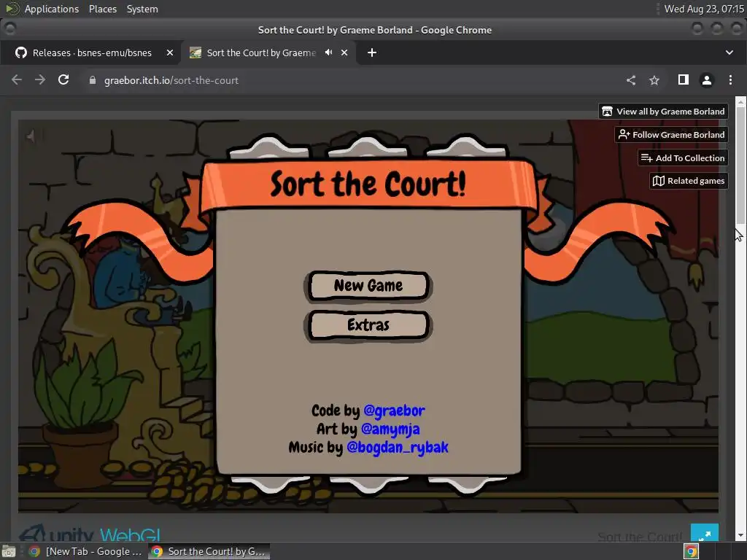Start a New Game
This screenshot has width=747, height=560.
click(368, 286)
